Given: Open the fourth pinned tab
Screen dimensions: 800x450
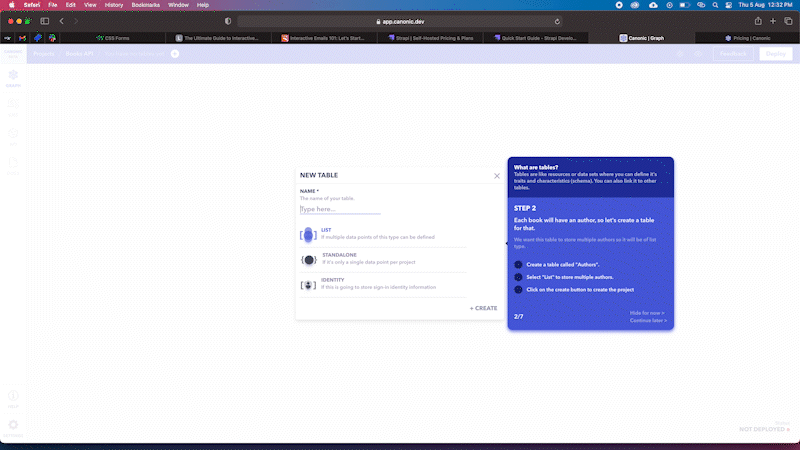Looking at the screenshot, I should pos(52,38).
